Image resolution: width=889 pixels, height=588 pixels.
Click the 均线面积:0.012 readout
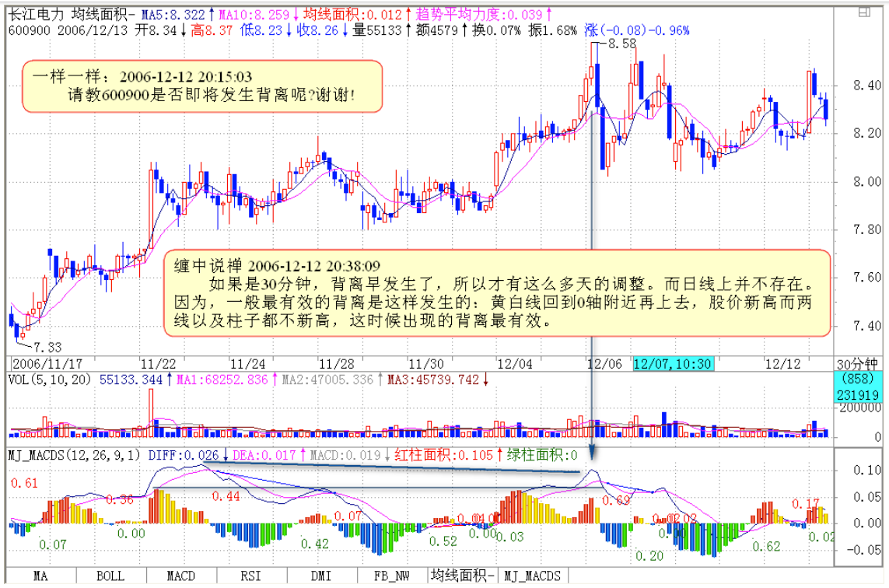[x=352, y=14]
